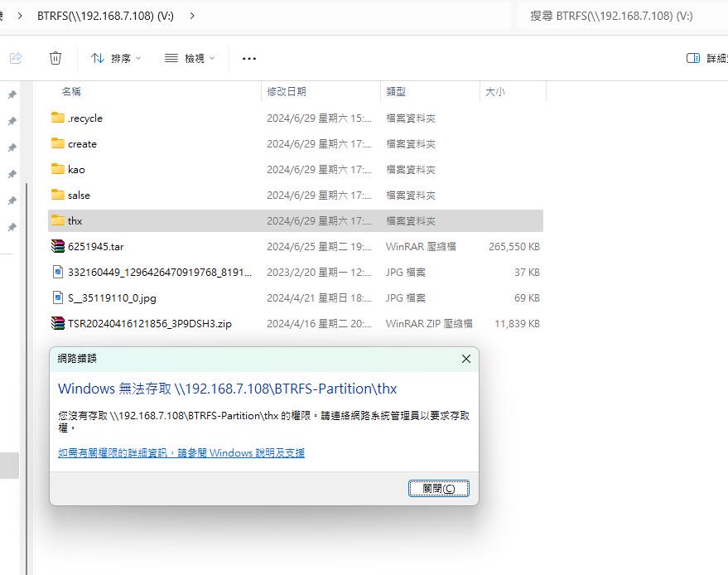This screenshot has width=728, height=575.
Task: Select the .recycle folder icon
Action: (57, 118)
